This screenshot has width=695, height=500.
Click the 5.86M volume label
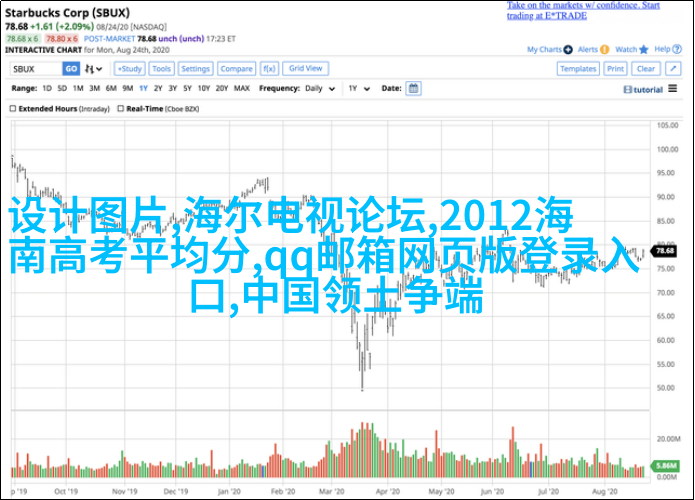(x=665, y=465)
